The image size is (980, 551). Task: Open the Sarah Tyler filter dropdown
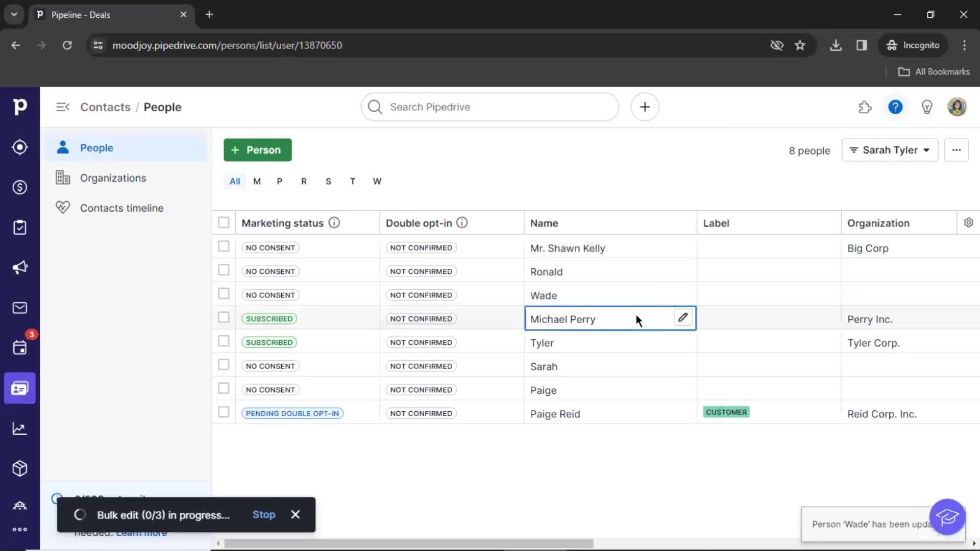point(890,150)
